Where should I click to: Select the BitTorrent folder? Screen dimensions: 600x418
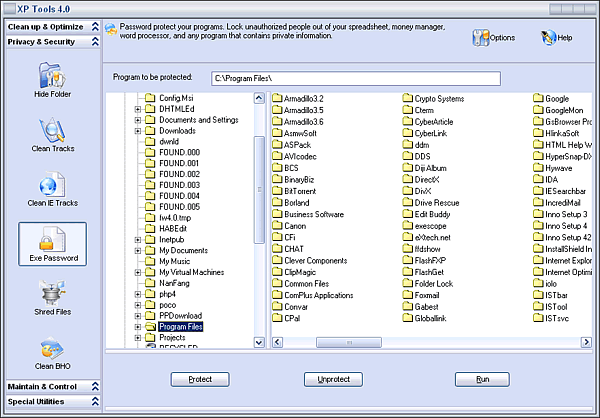click(294, 191)
